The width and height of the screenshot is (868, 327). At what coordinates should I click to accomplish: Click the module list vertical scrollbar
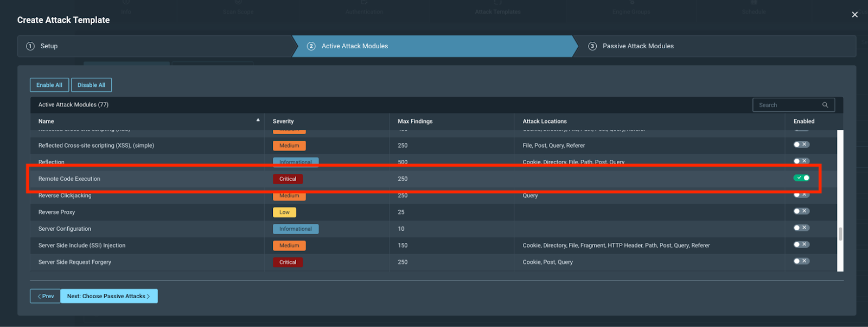tap(840, 234)
